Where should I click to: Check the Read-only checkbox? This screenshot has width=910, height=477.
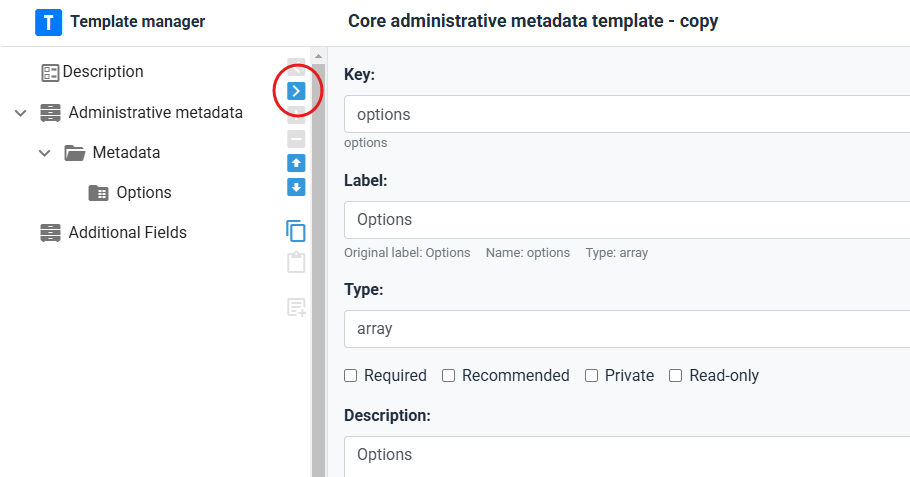(x=676, y=376)
